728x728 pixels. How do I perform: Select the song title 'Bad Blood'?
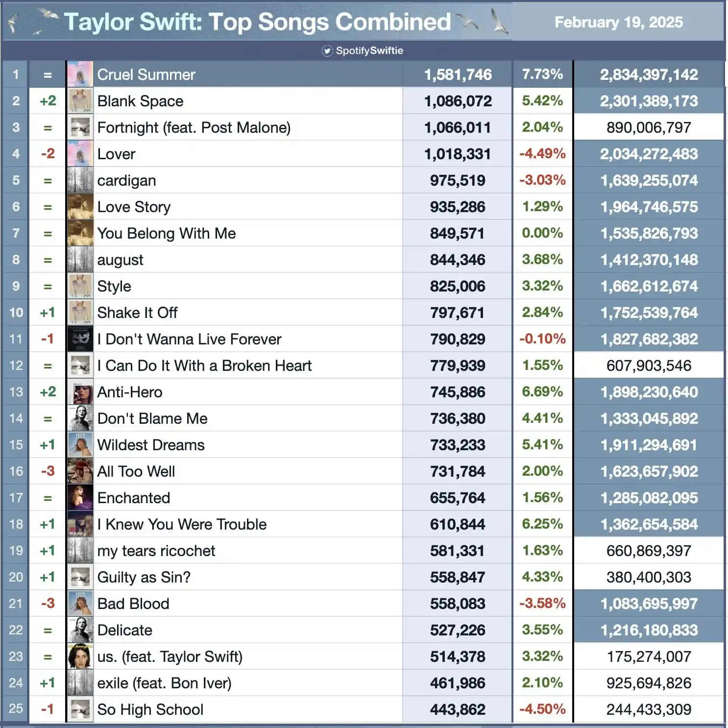133,604
